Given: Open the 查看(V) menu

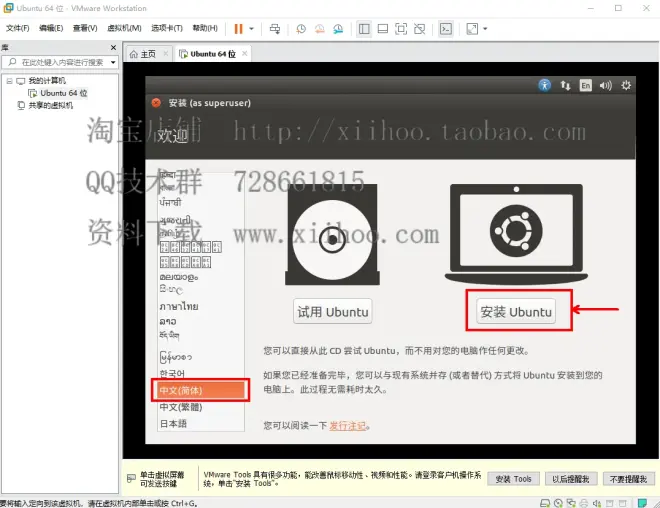Looking at the screenshot, I should [85, 28].
